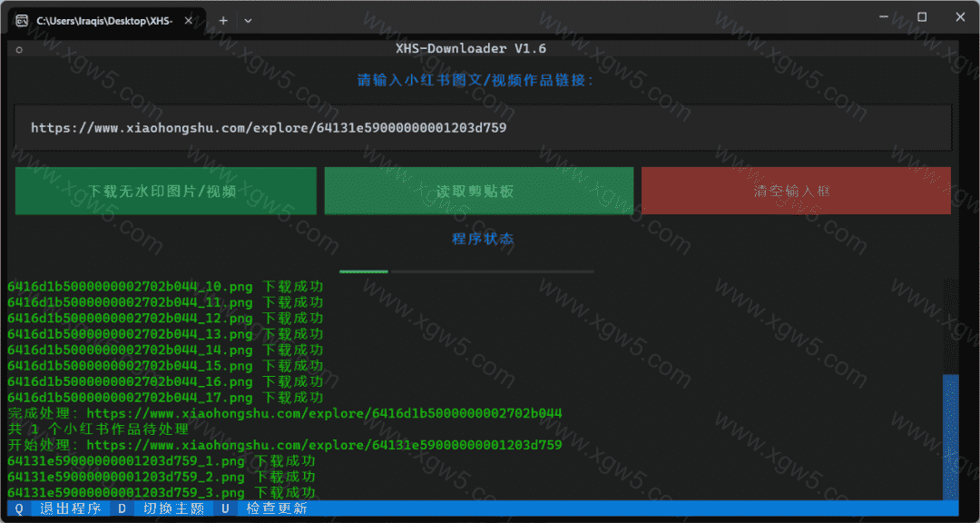Select 退出程序 in the footer bar
Viewport: 980px width, 523px height.
coord(70,508)
